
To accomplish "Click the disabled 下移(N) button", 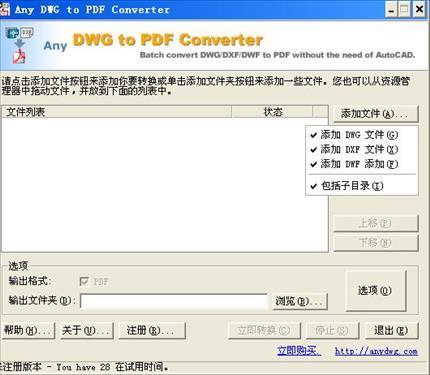I will coord(376,243).
